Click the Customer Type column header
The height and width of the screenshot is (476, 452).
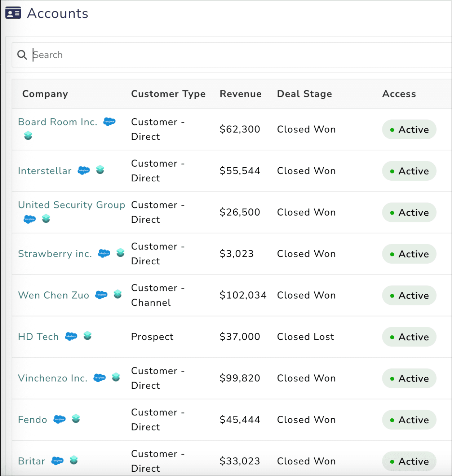[168, 94]
